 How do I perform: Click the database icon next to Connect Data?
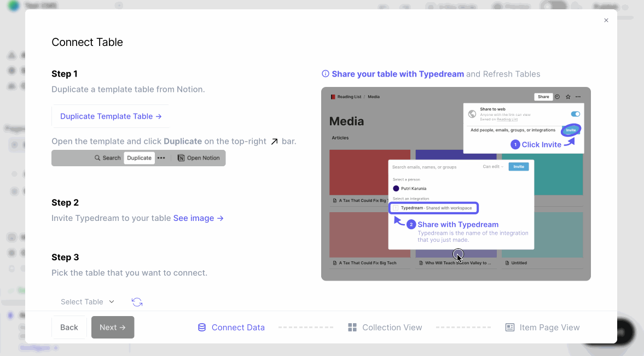coord(201,327)
